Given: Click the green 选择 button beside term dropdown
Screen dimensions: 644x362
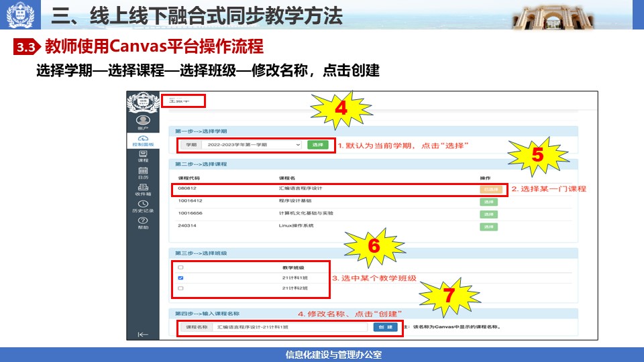Looking at the screenshot, I should [318, 145].
